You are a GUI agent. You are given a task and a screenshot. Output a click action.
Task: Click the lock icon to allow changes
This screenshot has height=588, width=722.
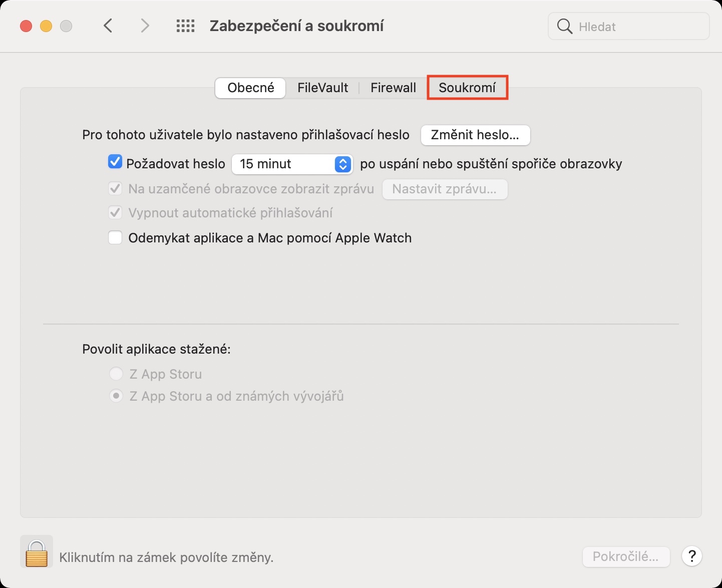point(37,552)
